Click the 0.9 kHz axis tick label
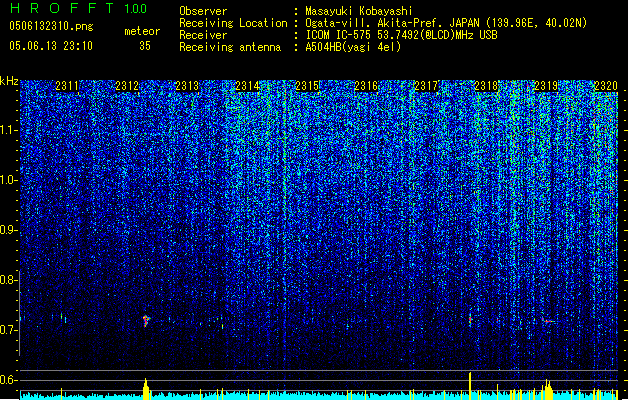 point(9,230)
